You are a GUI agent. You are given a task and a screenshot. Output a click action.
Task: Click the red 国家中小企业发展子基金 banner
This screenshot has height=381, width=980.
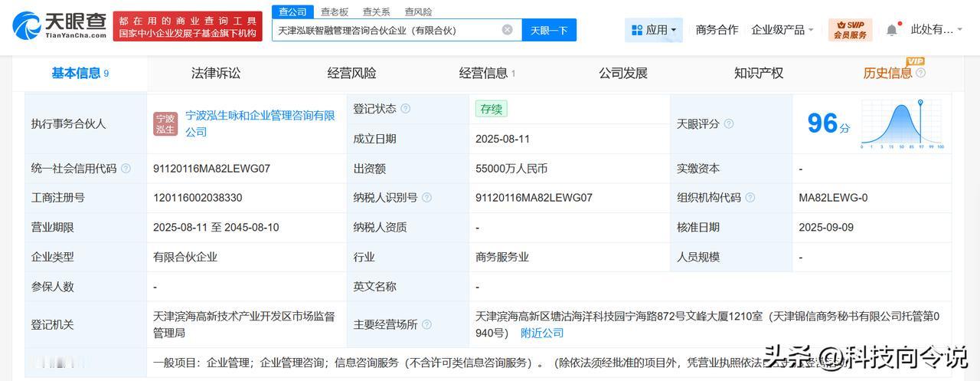[188, 26]
